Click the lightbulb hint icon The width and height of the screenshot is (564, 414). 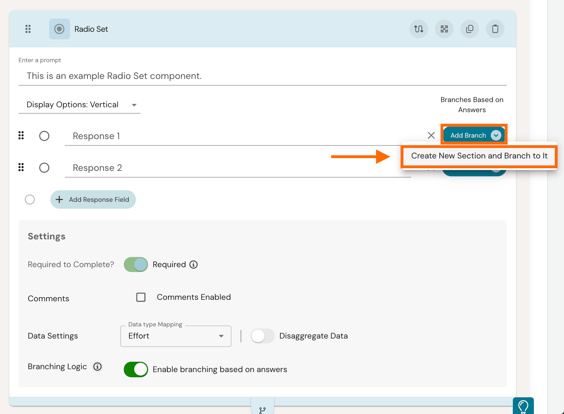523,406
